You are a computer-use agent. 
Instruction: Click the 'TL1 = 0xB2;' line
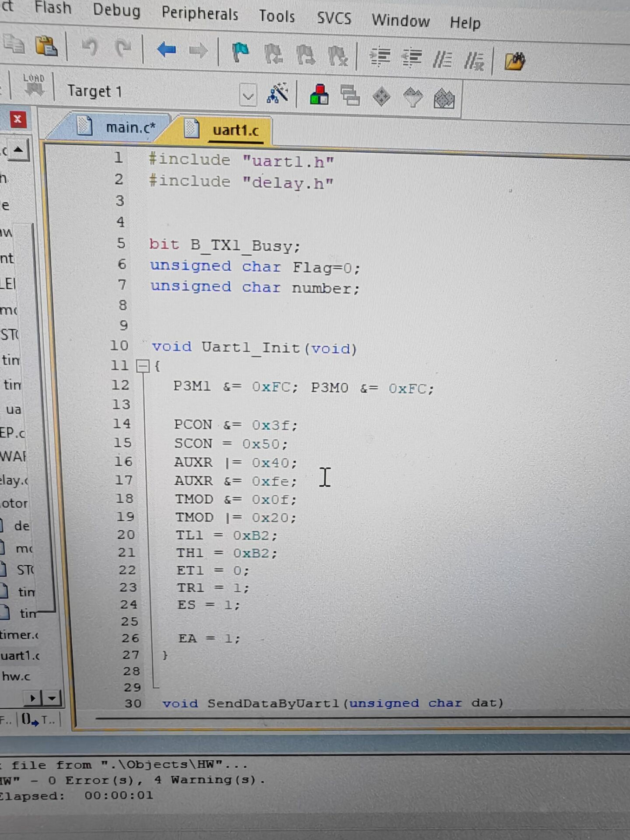(227, 535)
